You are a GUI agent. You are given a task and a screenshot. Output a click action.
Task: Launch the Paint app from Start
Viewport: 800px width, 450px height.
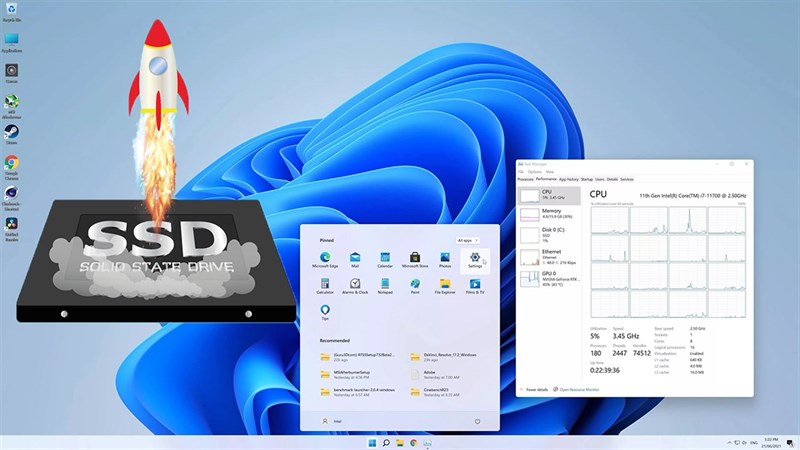[415, 284]
